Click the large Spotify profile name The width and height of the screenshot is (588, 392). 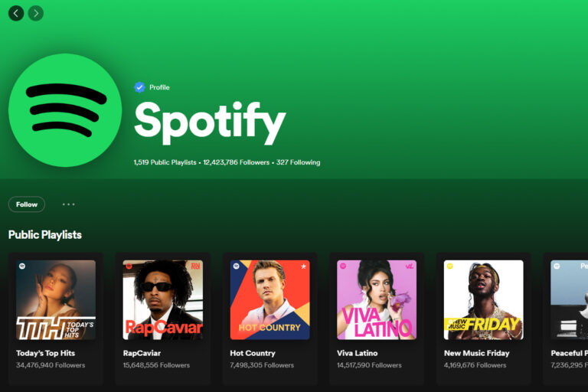point(210,122)
